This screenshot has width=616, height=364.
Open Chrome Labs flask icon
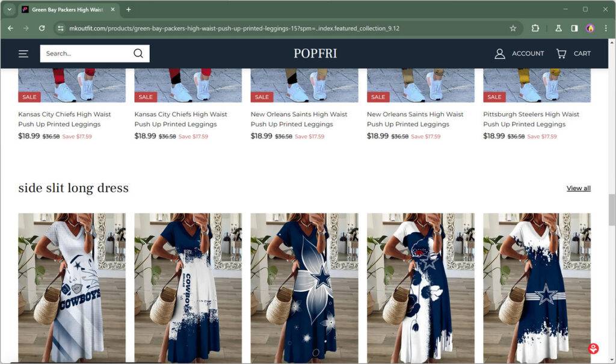[558, 28]
